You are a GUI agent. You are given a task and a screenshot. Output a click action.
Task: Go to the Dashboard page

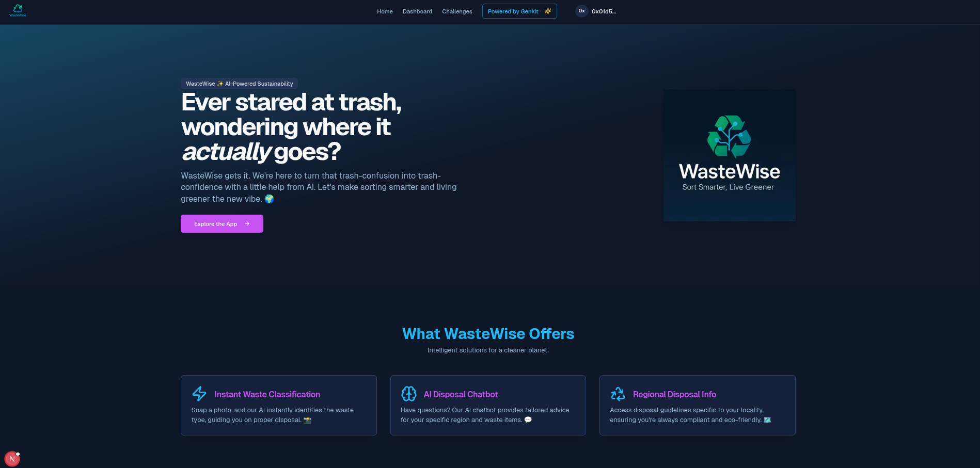pos(417,11)
